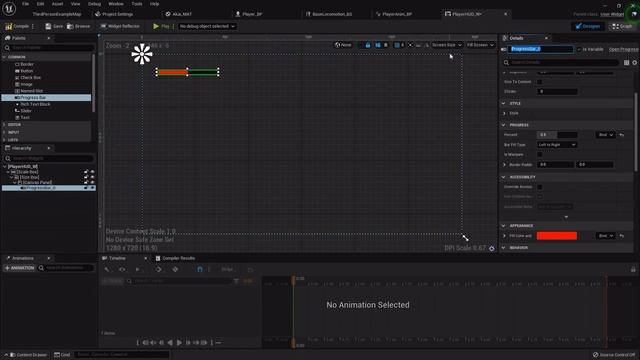Toggle designer lock icon in viewport toolbar
The image size is (640, 360).
click(368, 45)
